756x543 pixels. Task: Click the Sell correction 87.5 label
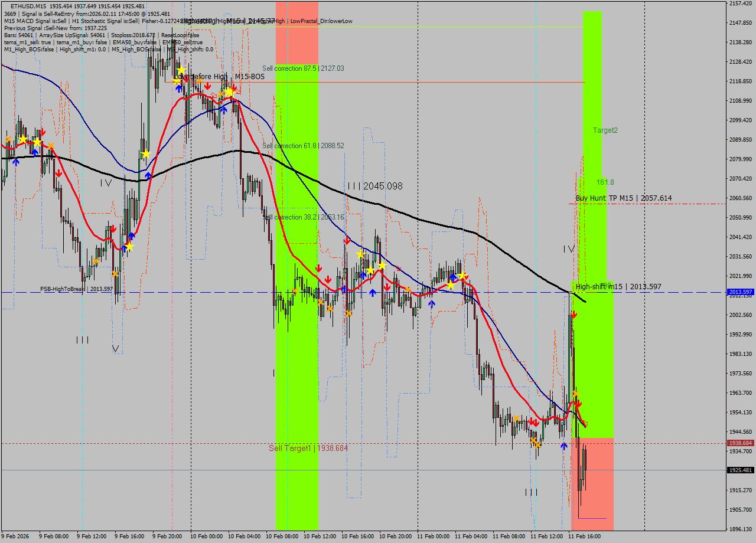click(x=303, y=68)
